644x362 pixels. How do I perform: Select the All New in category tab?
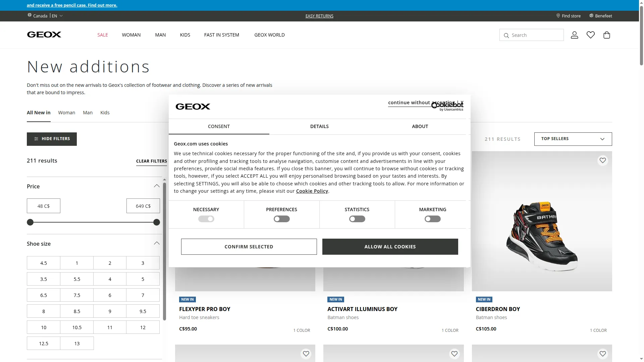(39, 113)
